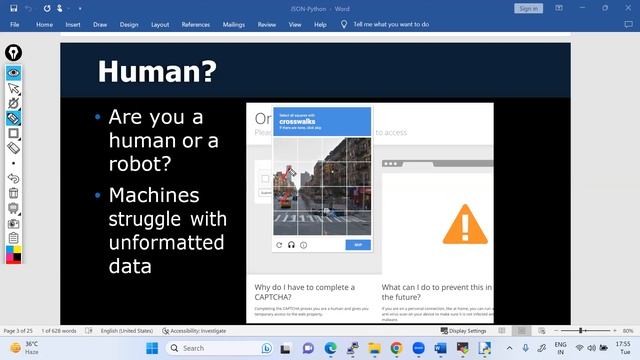
Task: Undo last annotation with curved arrow
Action: 13,178
